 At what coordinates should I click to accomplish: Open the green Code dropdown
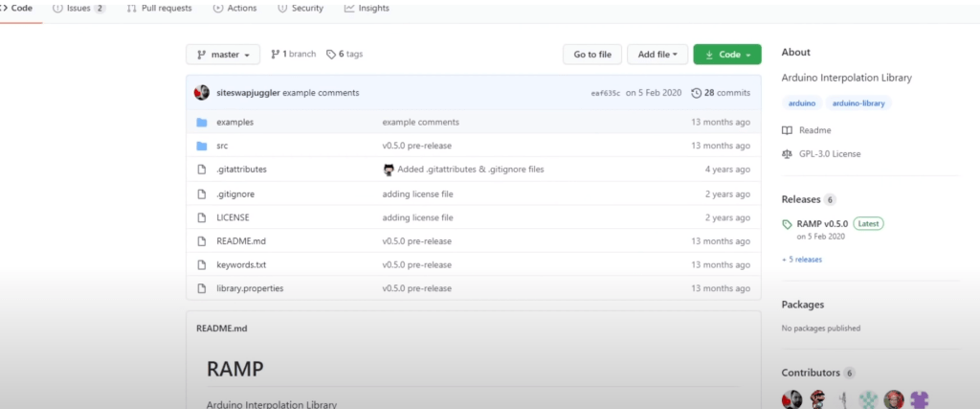tap(727, 55)
